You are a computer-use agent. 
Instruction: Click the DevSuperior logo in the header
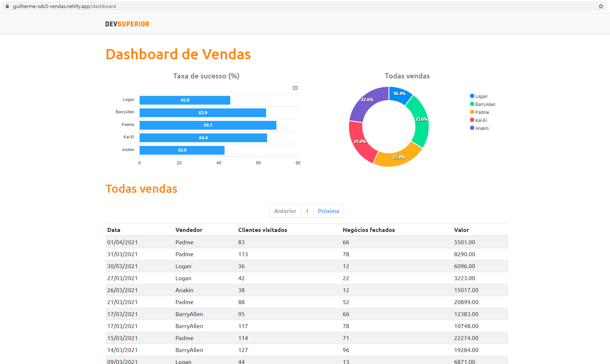tap(127, 24)
